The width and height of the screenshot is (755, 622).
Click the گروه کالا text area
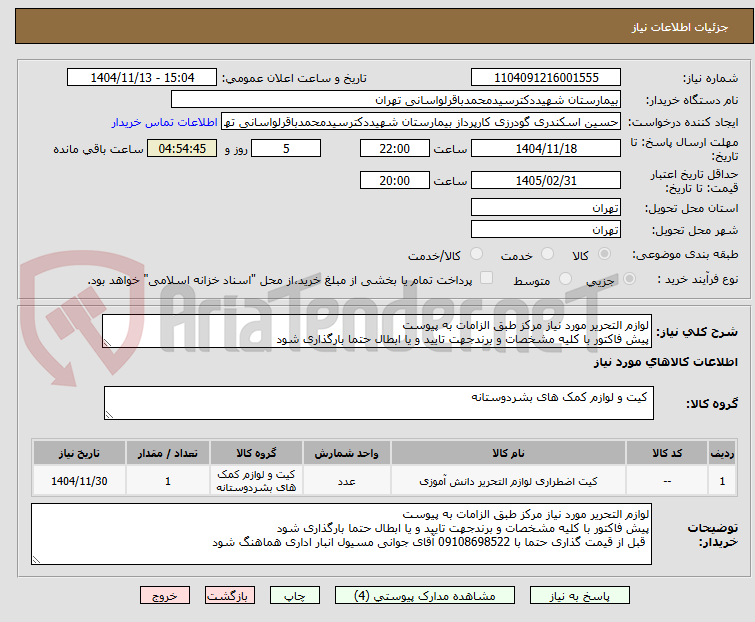pyautogui.click(x=378, y=403)
